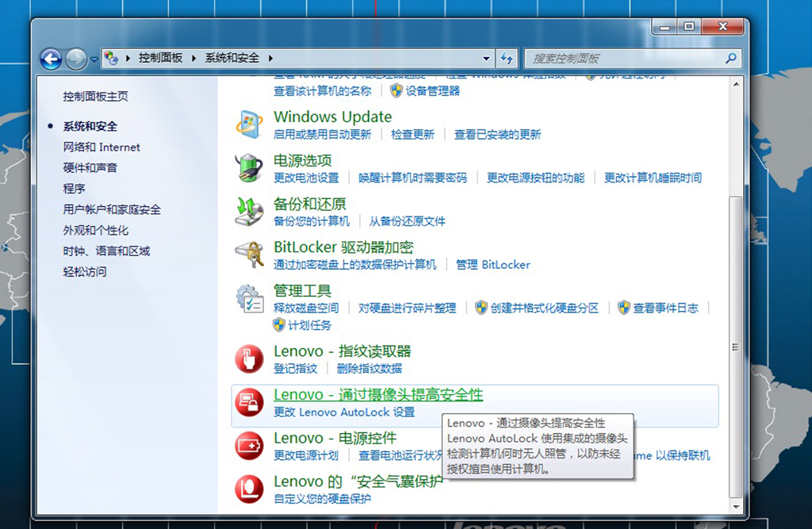Click the 备份和还原 icon
812x529 pixels.
tap(248, 212)
